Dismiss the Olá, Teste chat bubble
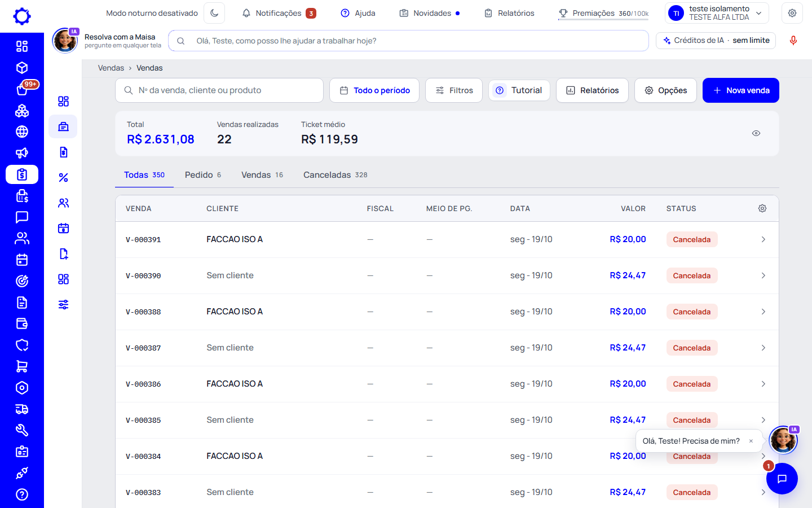Image resolution: width=812 pixels, height=508 pixels. [x=751, y=441]
